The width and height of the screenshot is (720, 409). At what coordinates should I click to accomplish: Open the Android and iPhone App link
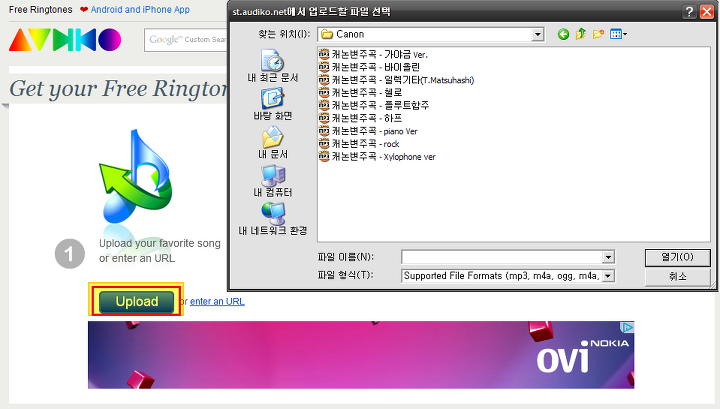140,10
